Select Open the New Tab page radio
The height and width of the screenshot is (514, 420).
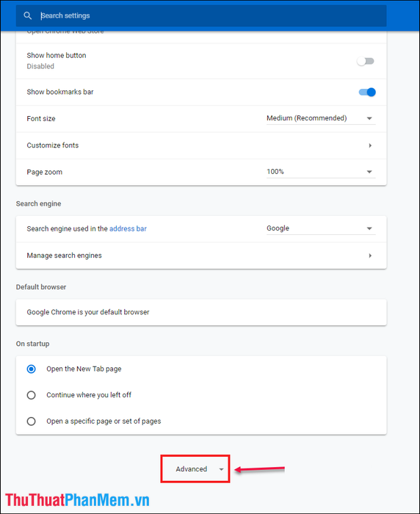pos(31,369)
